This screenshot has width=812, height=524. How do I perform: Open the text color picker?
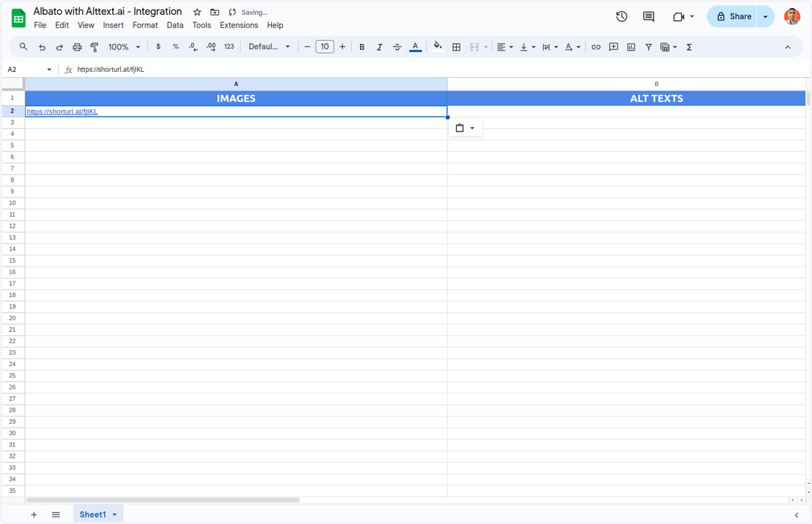coord(415,47)
